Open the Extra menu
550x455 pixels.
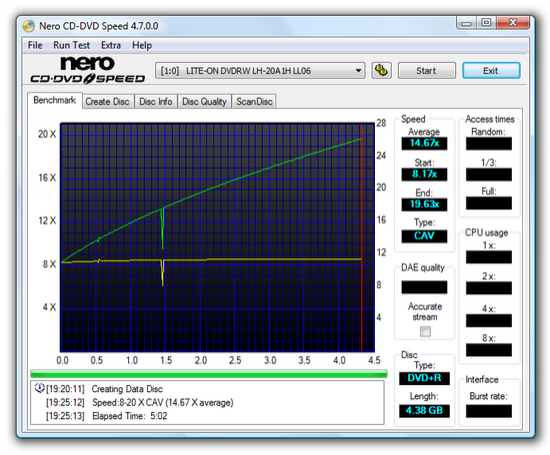(111, 45)
